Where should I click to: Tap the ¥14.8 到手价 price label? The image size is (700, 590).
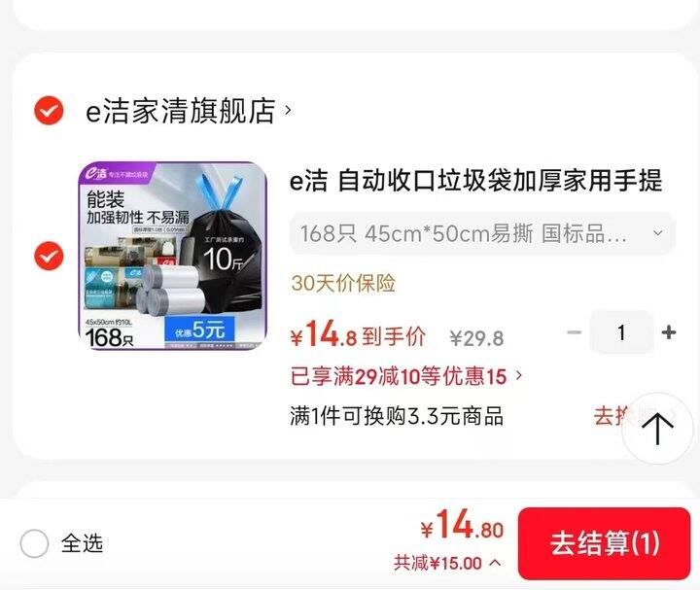[x=358, y=334]
